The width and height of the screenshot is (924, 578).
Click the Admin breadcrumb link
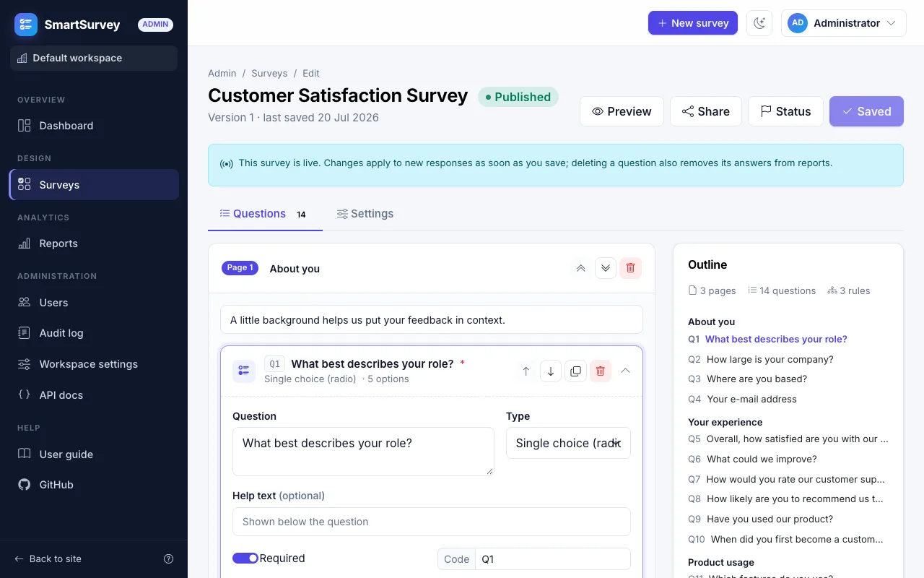(222, 73)
